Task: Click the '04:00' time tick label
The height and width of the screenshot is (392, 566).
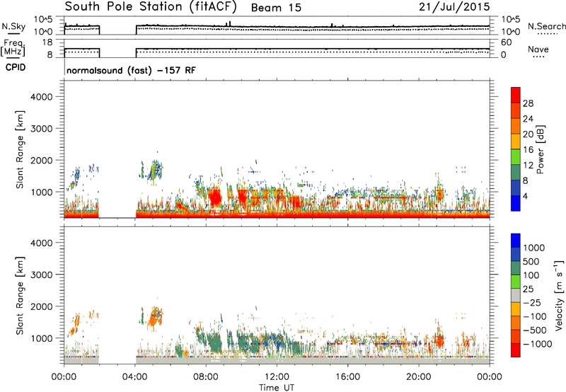Action: pos(134,377)
